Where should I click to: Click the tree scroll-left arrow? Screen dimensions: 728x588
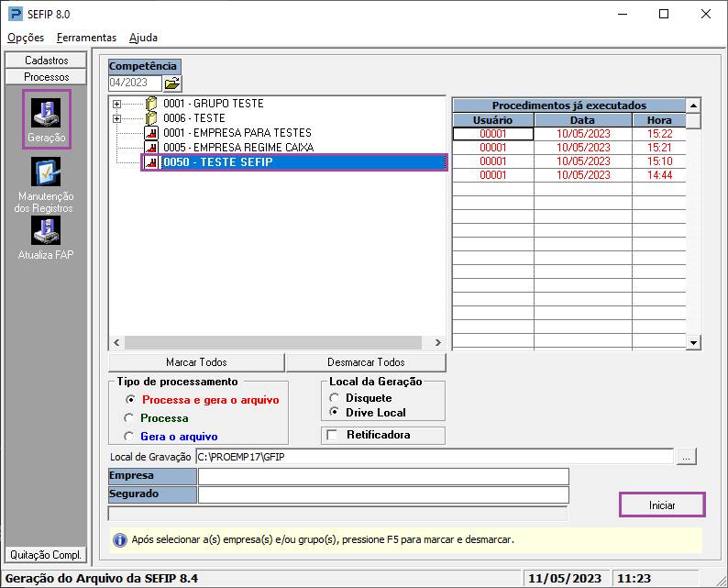coord(116,343)
